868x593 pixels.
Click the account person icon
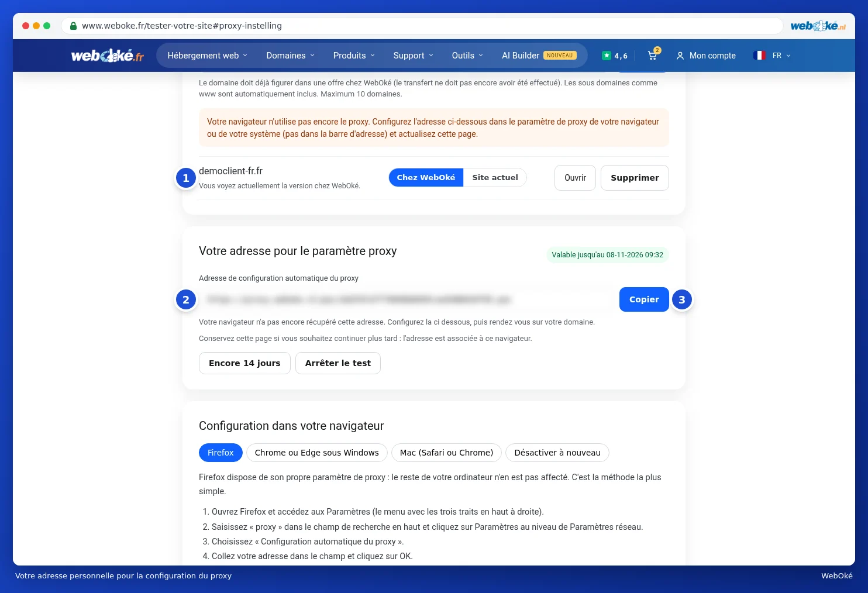point(680,56)
